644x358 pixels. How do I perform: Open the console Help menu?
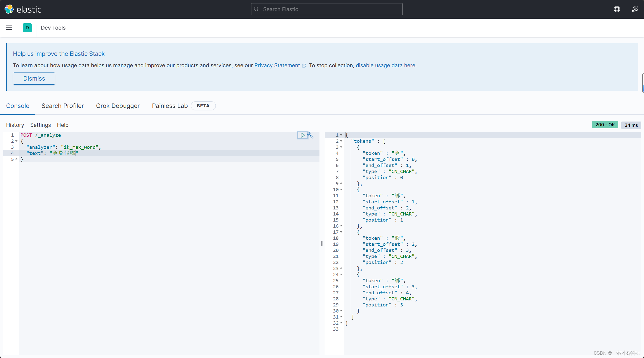coord(62,125)
